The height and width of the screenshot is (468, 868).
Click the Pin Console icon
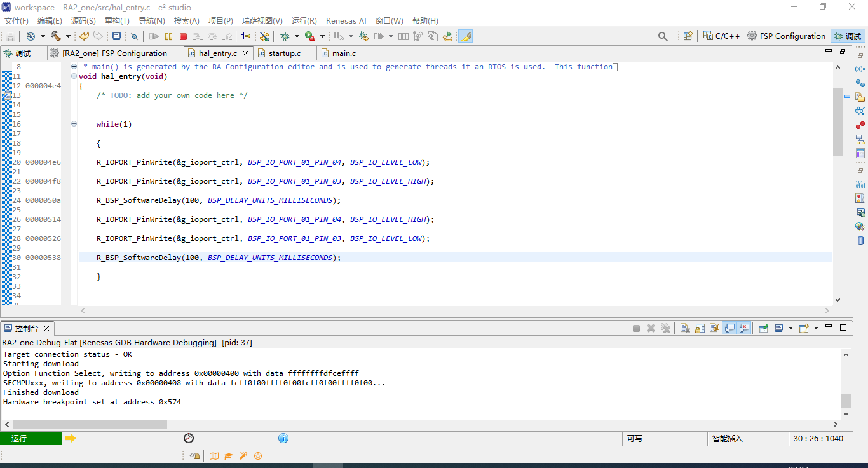click(x=764, y=328)
